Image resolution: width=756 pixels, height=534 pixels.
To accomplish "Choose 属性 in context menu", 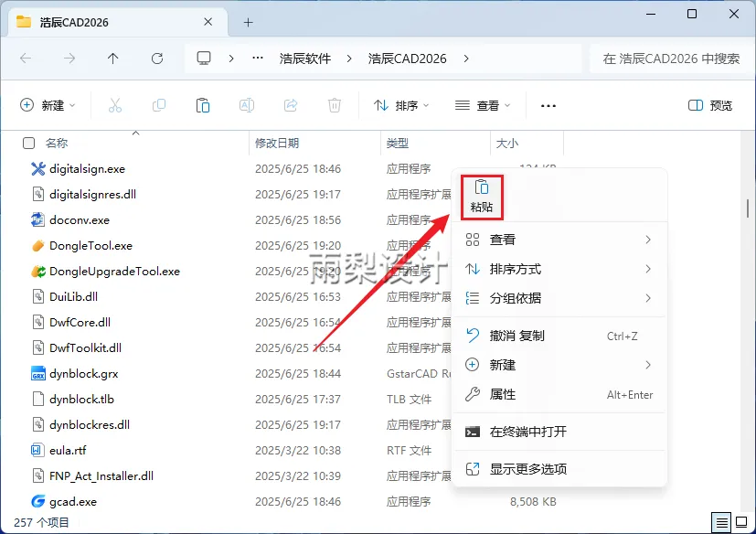I will pyautogui.click(x=559, y=395).
